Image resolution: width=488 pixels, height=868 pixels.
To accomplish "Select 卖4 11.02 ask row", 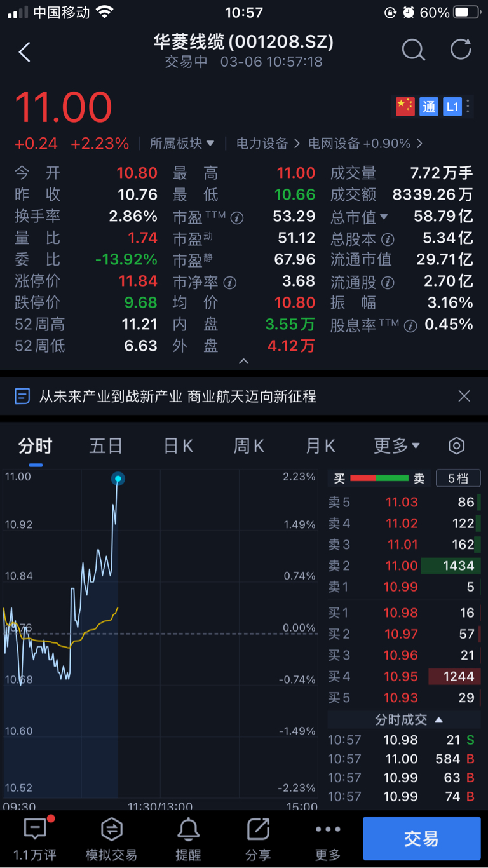I will (404, 524).
